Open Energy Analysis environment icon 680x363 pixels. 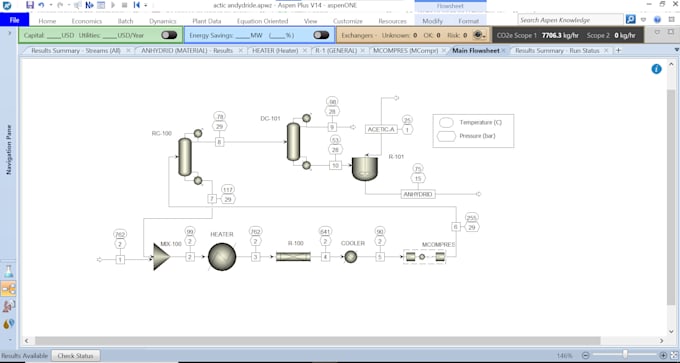click(9, 324)
